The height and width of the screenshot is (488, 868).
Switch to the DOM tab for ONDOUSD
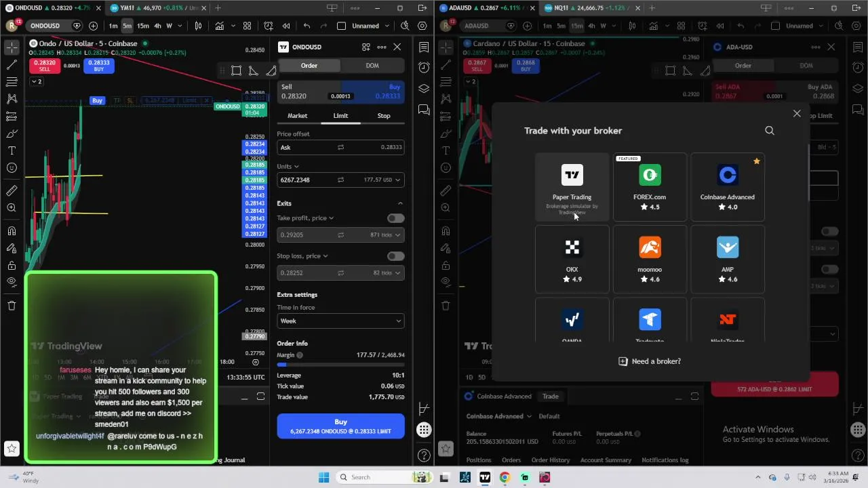pos(372,65)
